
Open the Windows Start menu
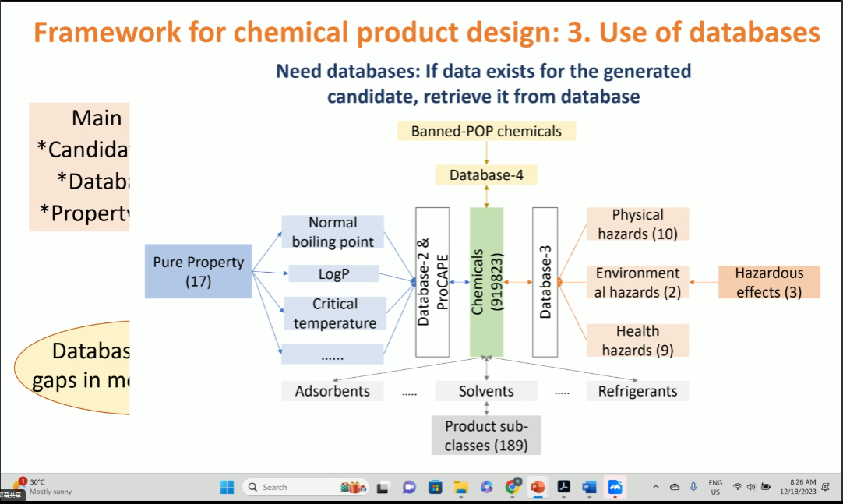pos(227,488)
